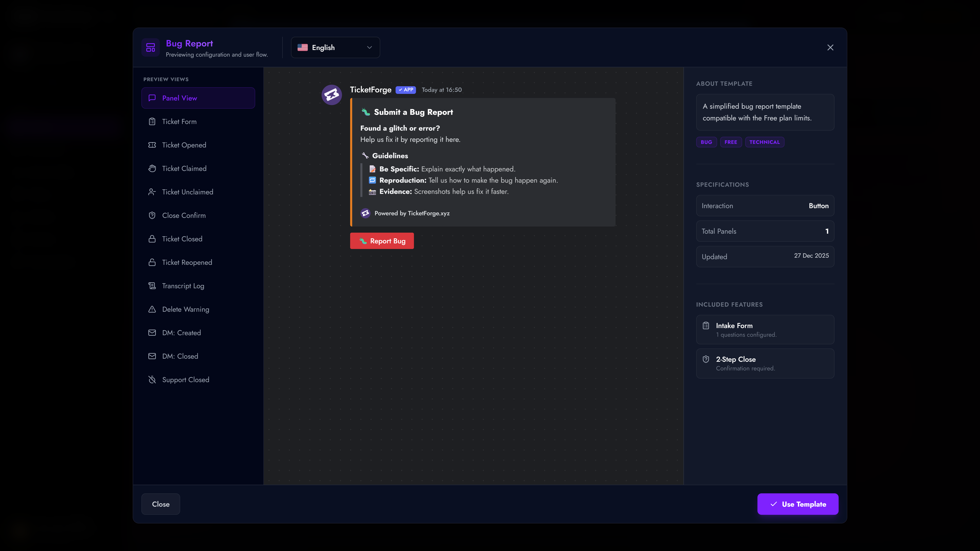Select the Support Closed bell icon

pos(152,380)
